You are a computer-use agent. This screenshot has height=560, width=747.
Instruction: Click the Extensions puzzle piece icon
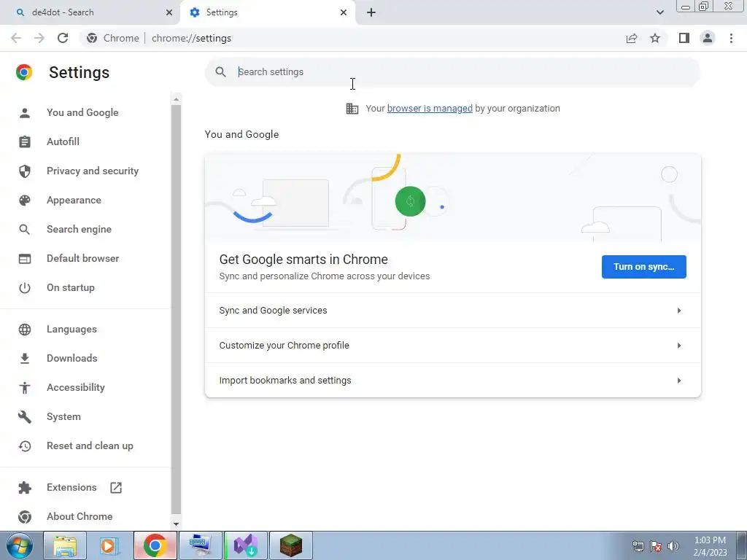coord(25,488)
